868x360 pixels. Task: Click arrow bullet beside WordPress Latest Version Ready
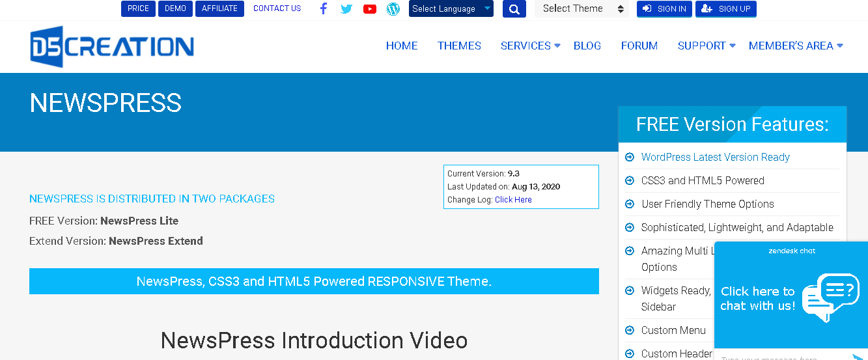pos(630,157)
